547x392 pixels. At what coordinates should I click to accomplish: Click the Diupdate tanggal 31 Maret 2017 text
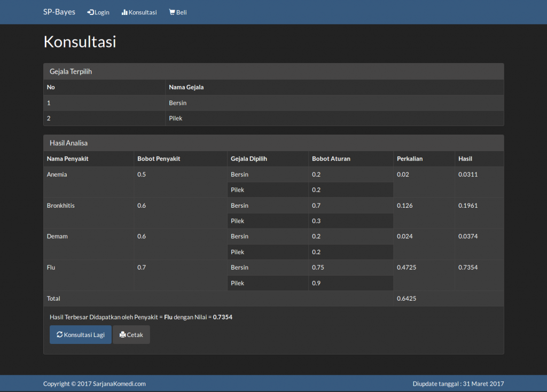click(x=458, y=383)
